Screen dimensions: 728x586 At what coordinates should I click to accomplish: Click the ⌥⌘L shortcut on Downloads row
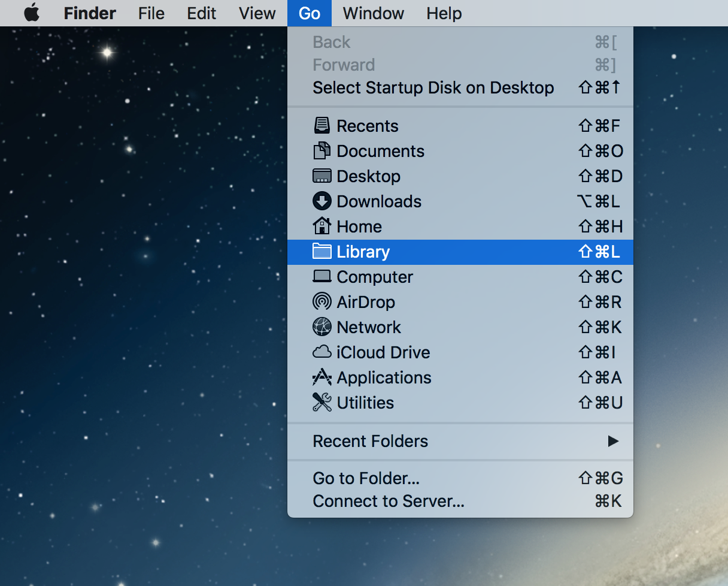point(598,201)
